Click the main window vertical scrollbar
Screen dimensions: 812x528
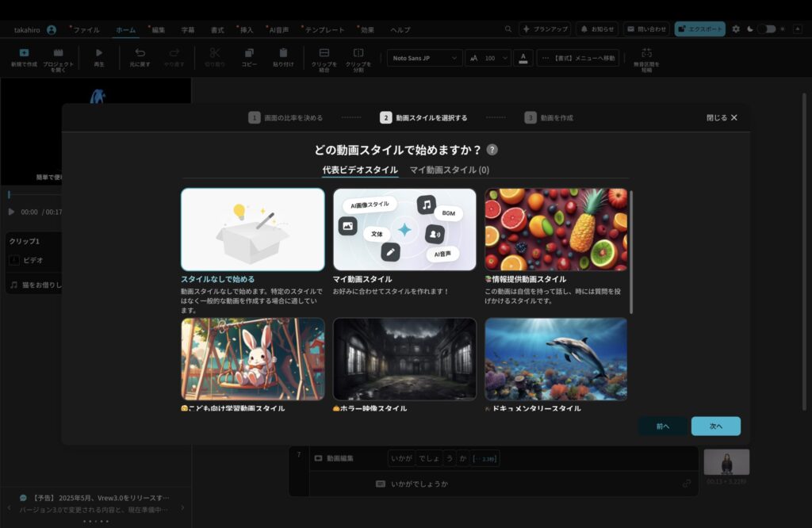point(804,251)
